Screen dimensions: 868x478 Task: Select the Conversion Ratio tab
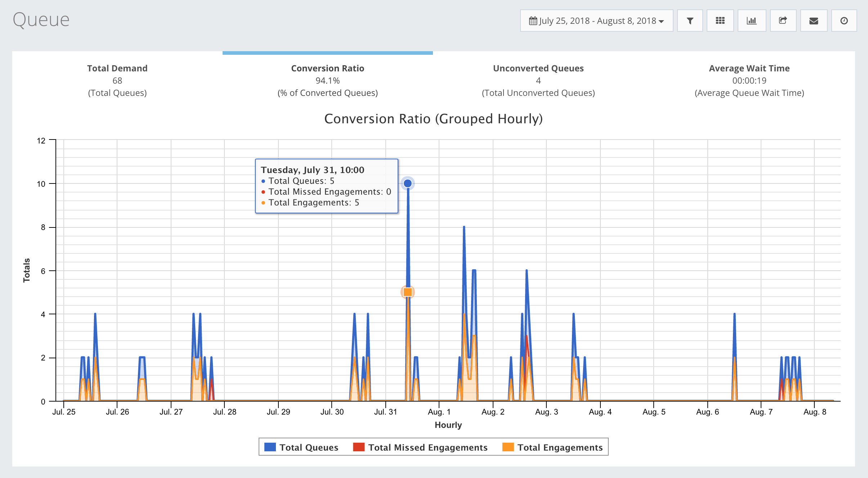click(x=327, y=80)
